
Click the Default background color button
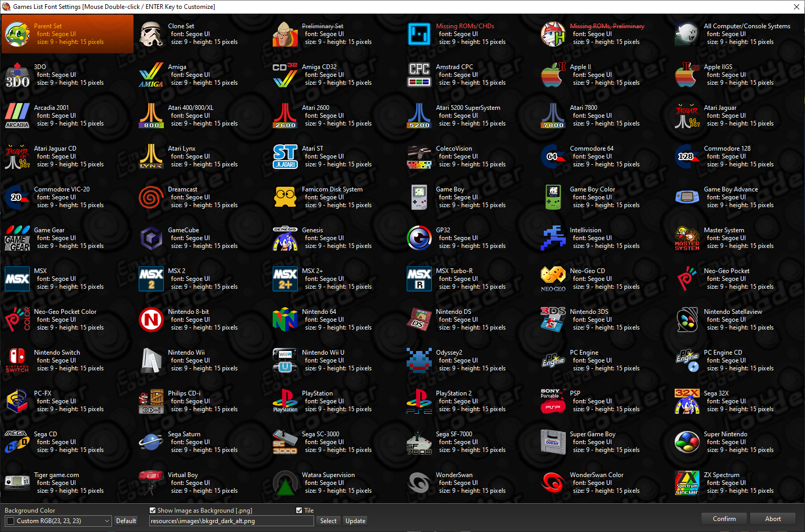tap(126, 521)
